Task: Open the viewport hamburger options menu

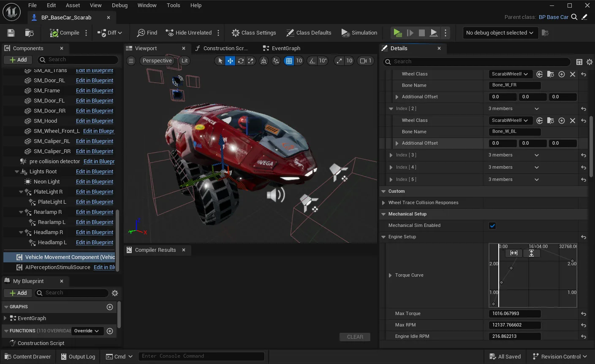Action: point(131,61)
